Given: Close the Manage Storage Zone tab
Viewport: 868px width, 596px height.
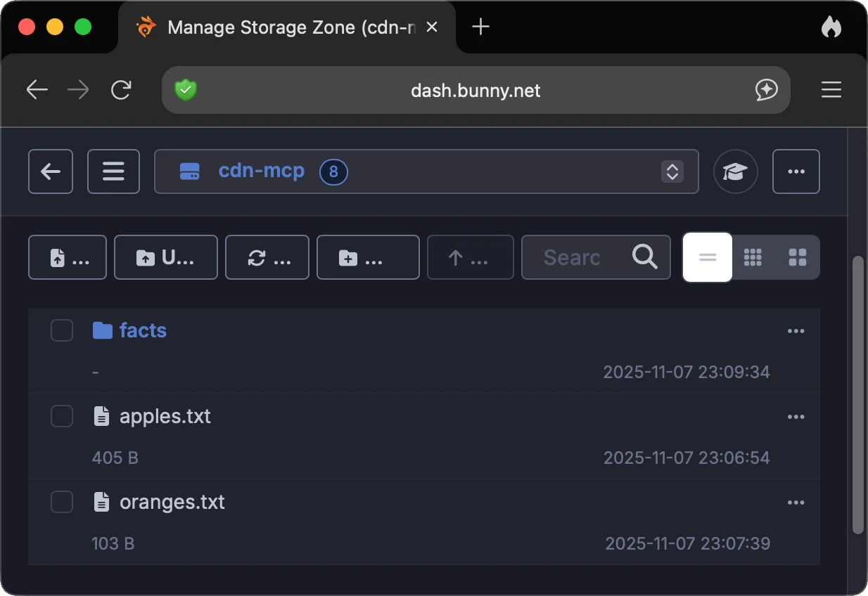Looking at the screenshot, I should (433, 27).
